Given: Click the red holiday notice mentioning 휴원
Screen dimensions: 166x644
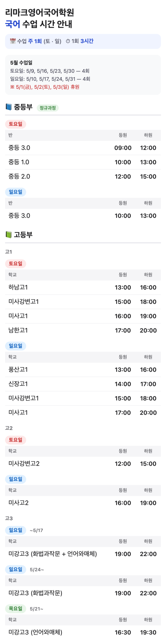Looking at the screenshot, I should tap(44, 87).
